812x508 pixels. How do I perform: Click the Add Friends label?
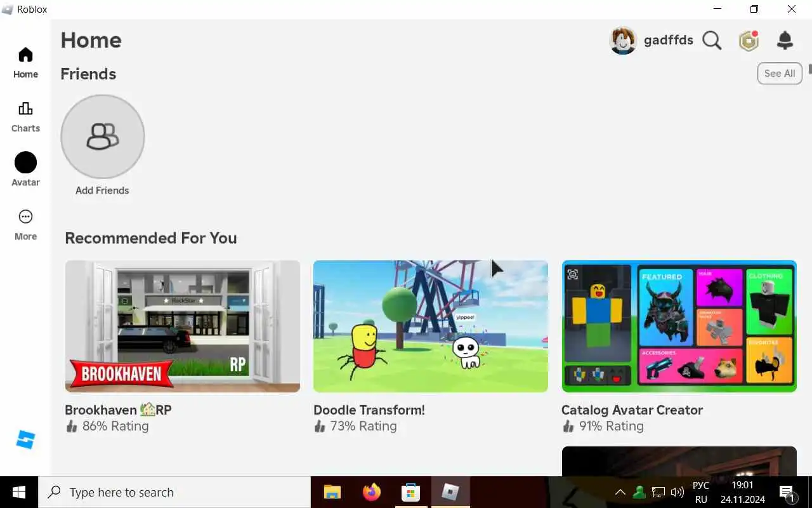tap(102, 190)
